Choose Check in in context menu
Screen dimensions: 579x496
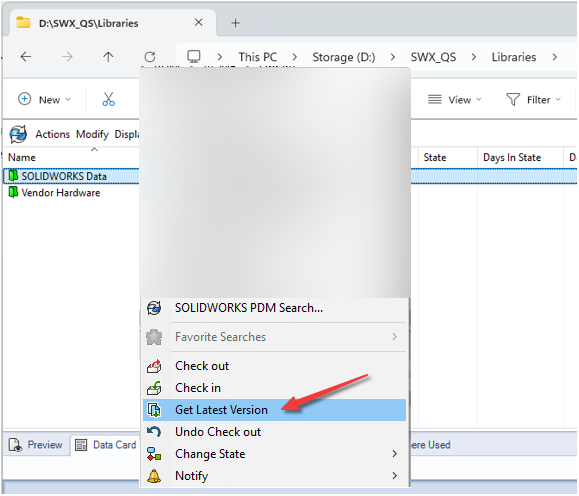[274, 388]
